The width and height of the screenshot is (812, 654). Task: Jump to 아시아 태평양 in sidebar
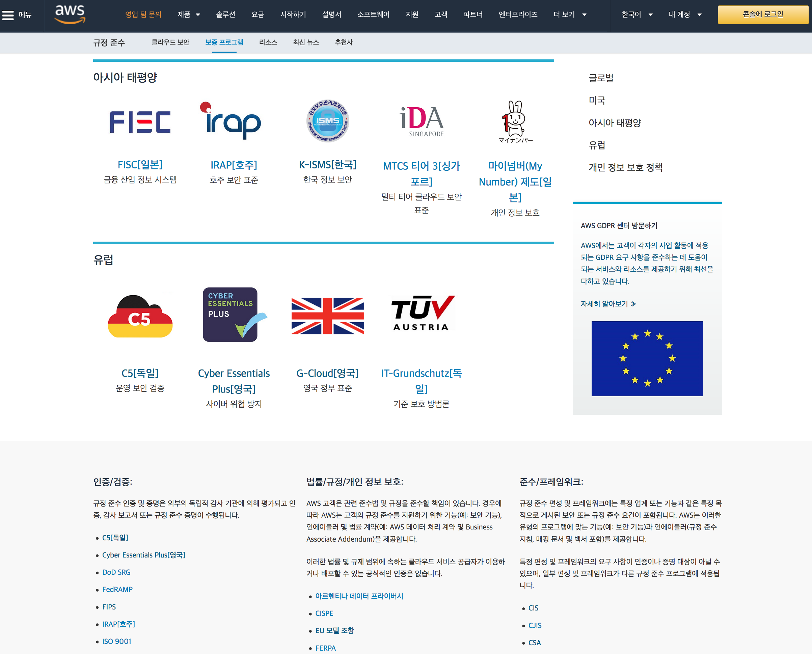point(615,123)
